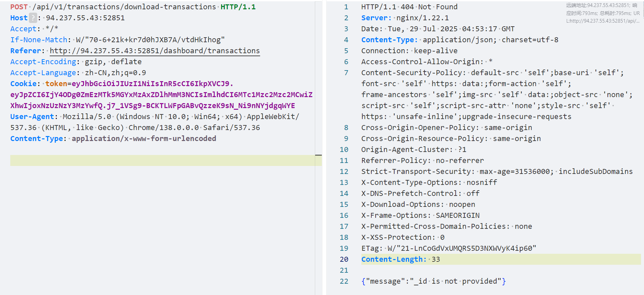Screen dimensions: 644x295
Task: Select line number 20 in the response gutter
Action: coord(344,259)
